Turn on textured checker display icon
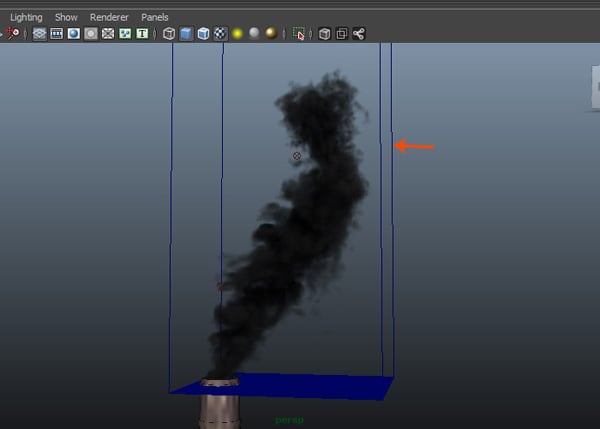This screenshot has width=600, height=429. pyautogui.click(x=220, y=33)
